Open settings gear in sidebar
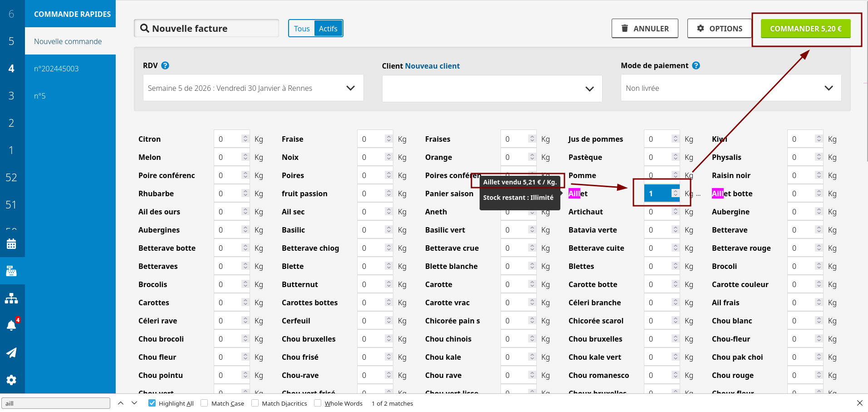868x412 pixels. click(x=11, y=380)
